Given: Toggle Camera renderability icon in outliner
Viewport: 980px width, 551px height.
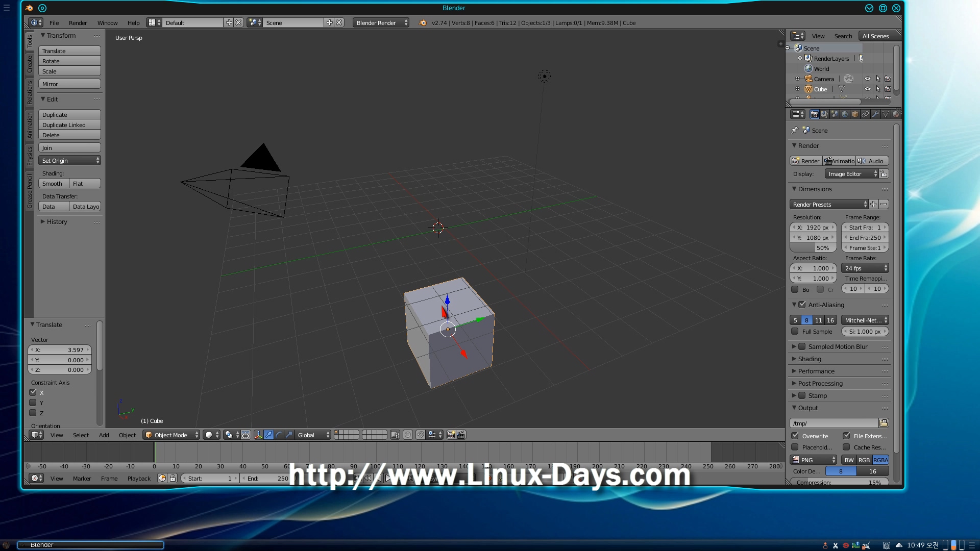Looking at the screenshot, I should tap(888, 79).
